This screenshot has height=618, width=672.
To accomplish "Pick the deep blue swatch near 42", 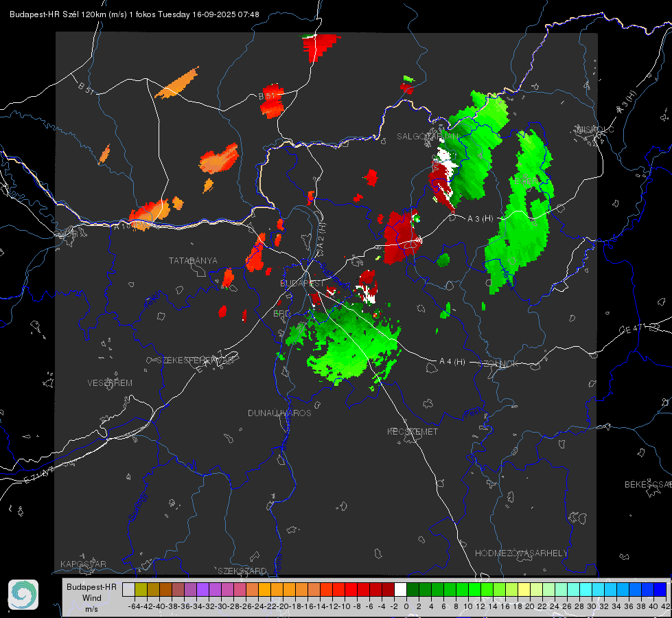I will [660, 590].
